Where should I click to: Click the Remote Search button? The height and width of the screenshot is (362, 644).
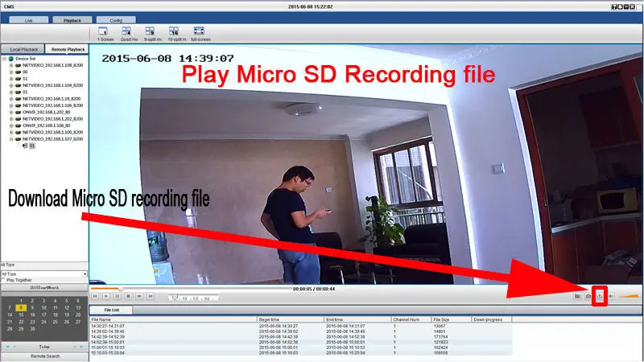[x=45, y=356]
